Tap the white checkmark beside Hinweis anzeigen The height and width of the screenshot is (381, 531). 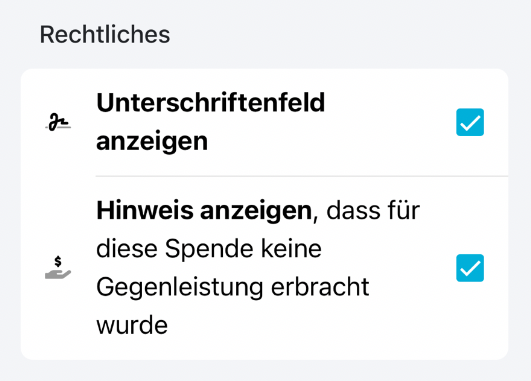click(470, 268)
